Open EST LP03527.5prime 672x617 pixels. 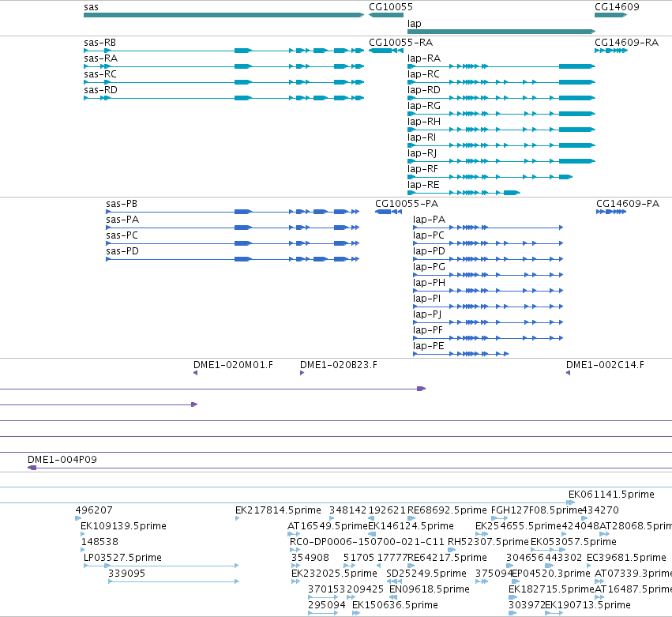(x=122, y=558)
